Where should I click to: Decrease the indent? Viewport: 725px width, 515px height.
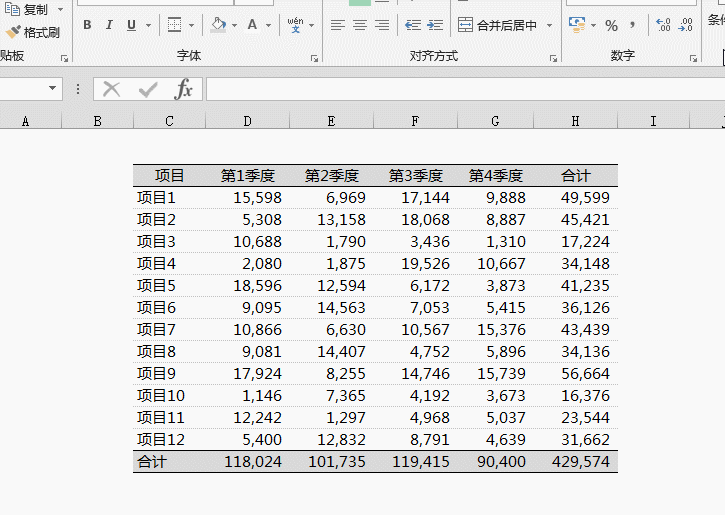pos(413,25)
